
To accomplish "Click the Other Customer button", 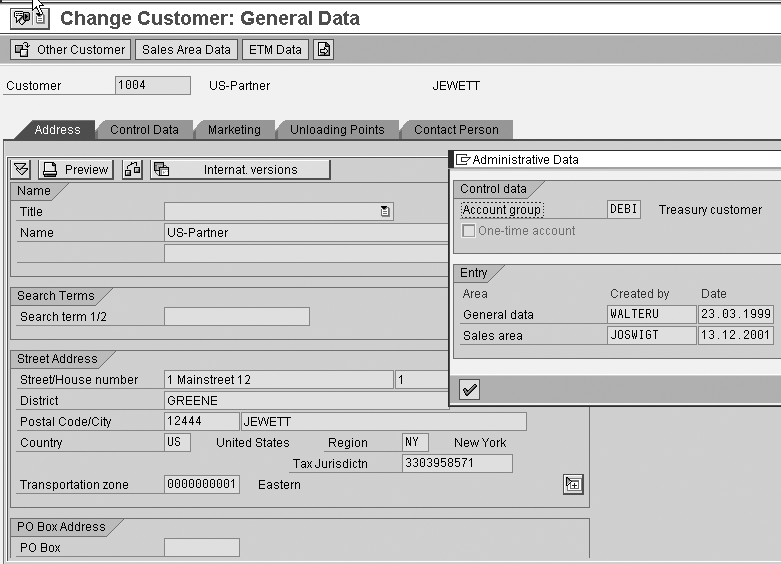I will [71, 50].
